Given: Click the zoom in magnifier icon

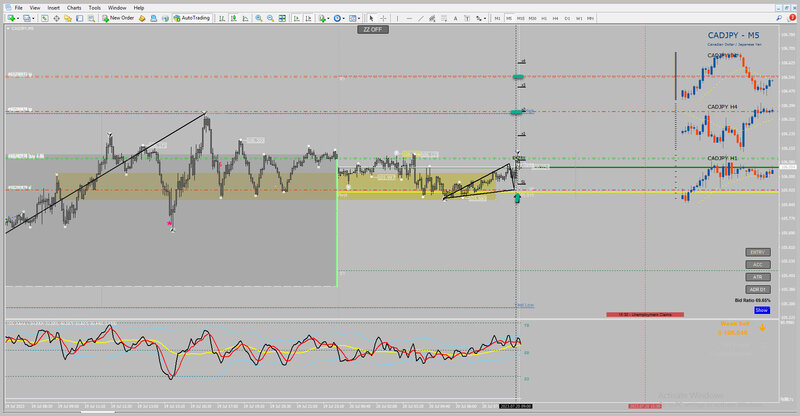Looking at the screenshot, I should pyautogui.click(x=259, y=18).
